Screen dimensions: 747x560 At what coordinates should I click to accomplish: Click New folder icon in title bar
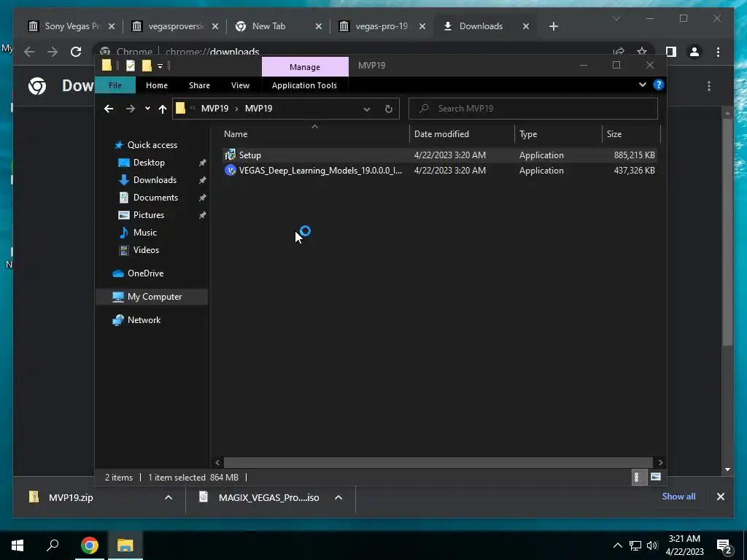click(147, 66)
